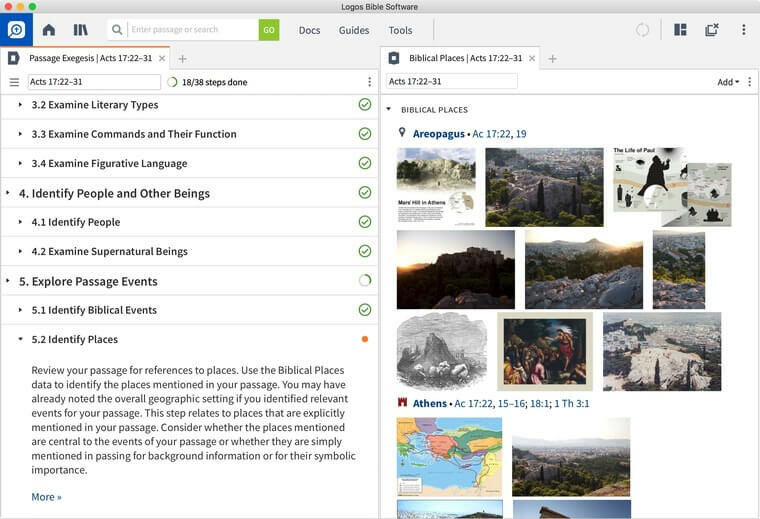Image resolution: width=760 pixels, height=519 pixels.
Task: Click the search magnifier icon
Action: coord(117,30)
